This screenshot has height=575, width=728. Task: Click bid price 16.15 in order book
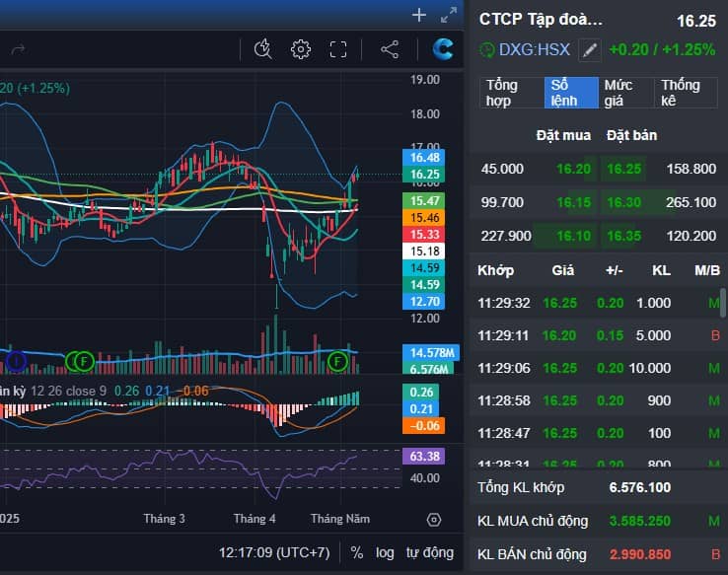[573, 202]
